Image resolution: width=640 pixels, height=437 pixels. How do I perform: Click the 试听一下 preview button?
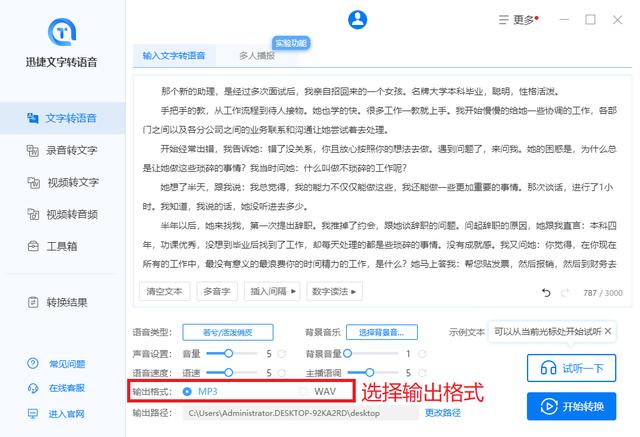(571, 368)
